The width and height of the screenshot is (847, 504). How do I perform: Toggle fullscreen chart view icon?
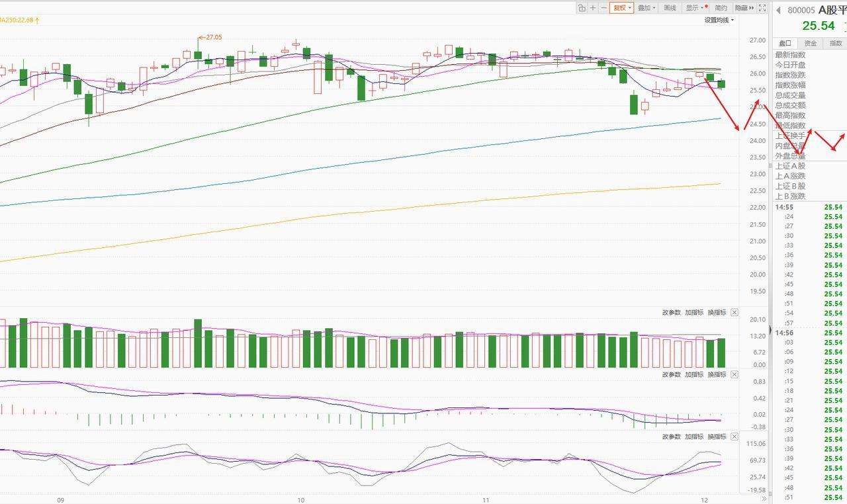pos(762,8)
